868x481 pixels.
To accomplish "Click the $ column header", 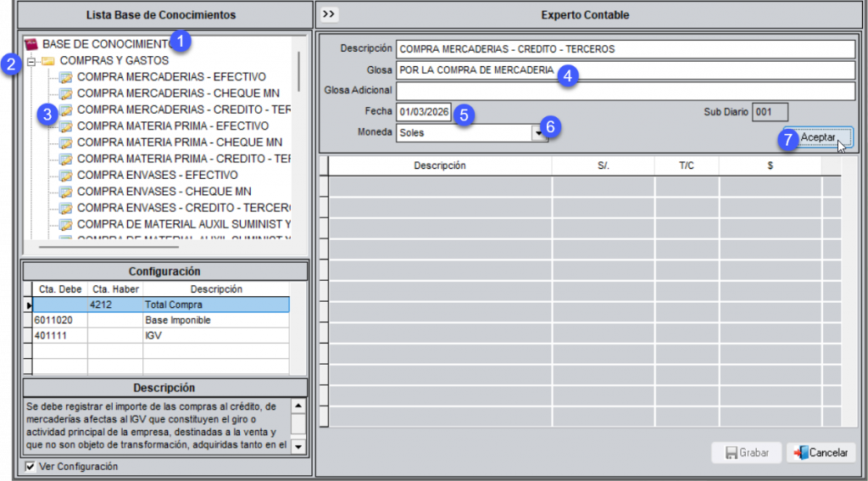I will click(771, 165).
